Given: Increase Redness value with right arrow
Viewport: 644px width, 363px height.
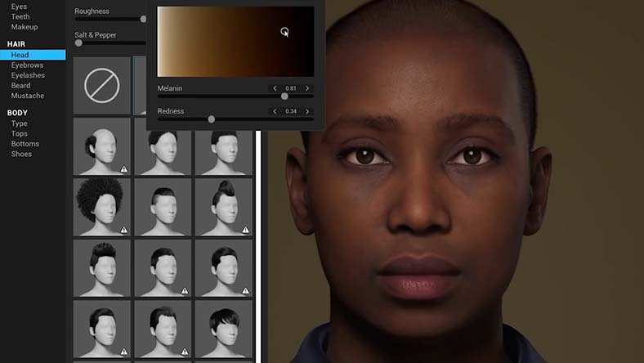Looking at the screenshot, I should pyautogui.click(x=307, y=111).
